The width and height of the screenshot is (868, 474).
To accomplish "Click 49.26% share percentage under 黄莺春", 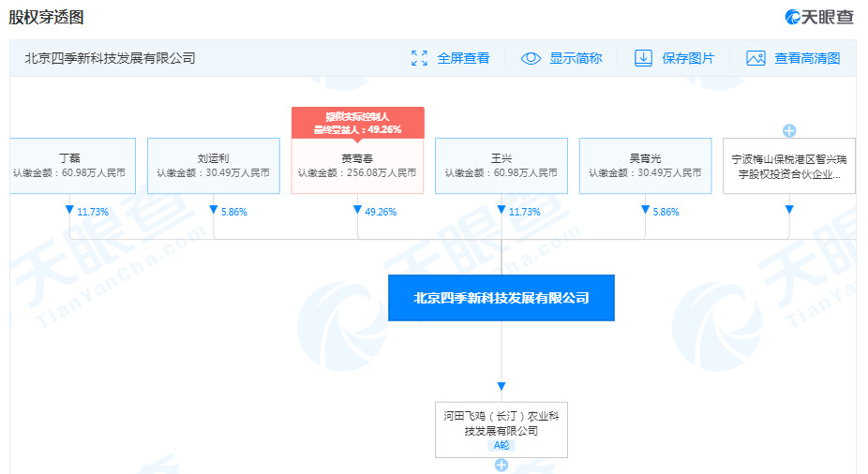I will coord(381,212).
